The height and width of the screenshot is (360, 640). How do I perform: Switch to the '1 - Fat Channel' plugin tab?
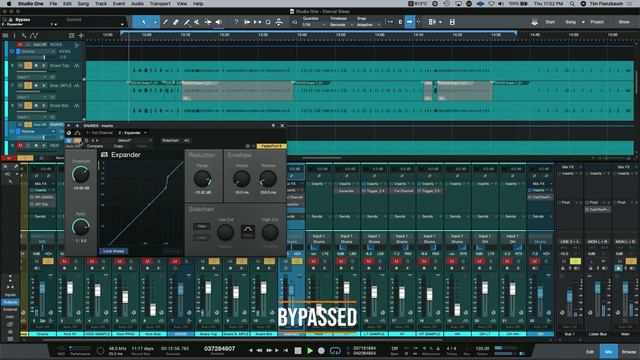tap(99, 133)
